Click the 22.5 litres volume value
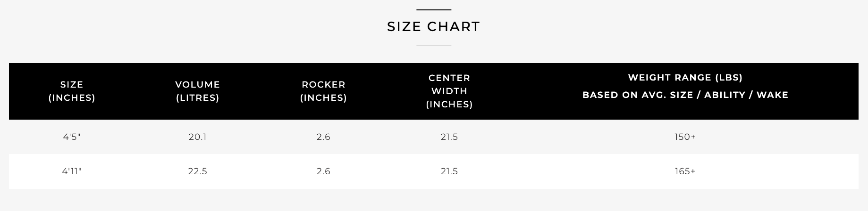This screenshot has width=868, height=211. pyautogui.click(x=197, y=171)
